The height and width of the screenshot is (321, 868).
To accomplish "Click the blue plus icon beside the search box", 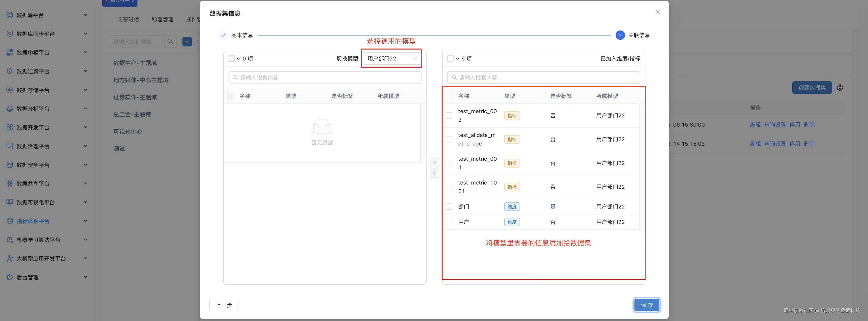I will [187, 41].
